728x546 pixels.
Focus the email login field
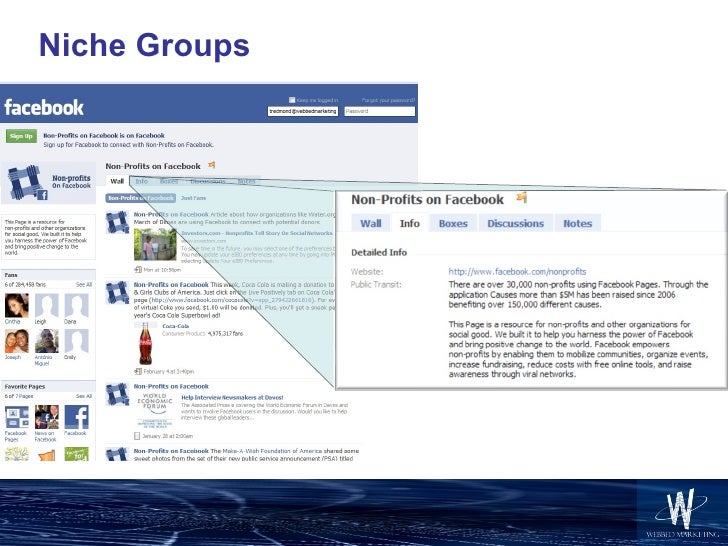pyautogui.click(x=303, y=111)
